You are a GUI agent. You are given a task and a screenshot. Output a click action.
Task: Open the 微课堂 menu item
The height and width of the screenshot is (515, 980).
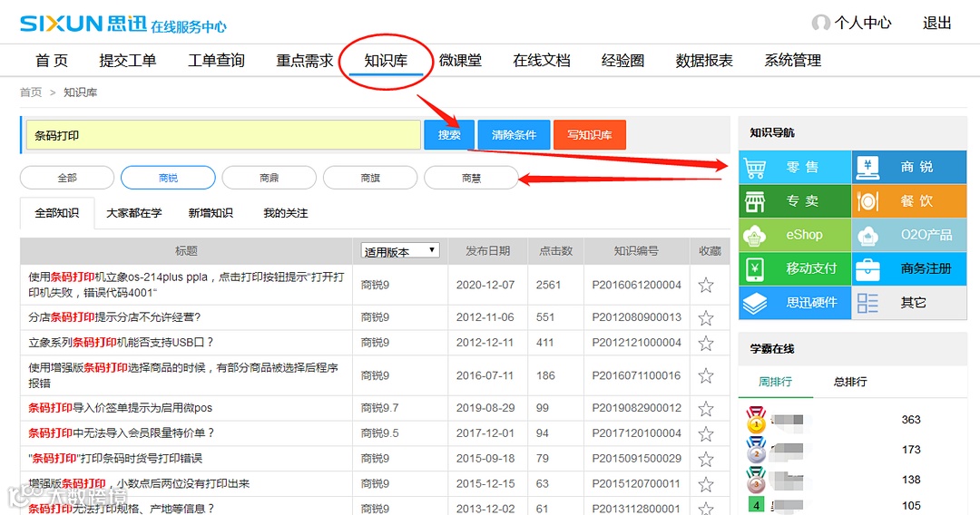click(x=460, y=61)
